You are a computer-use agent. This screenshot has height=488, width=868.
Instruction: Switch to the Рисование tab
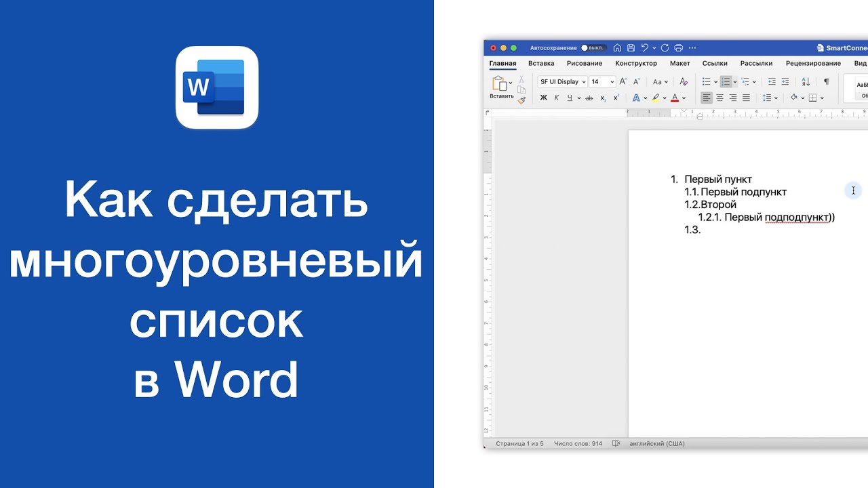[585, 63]
